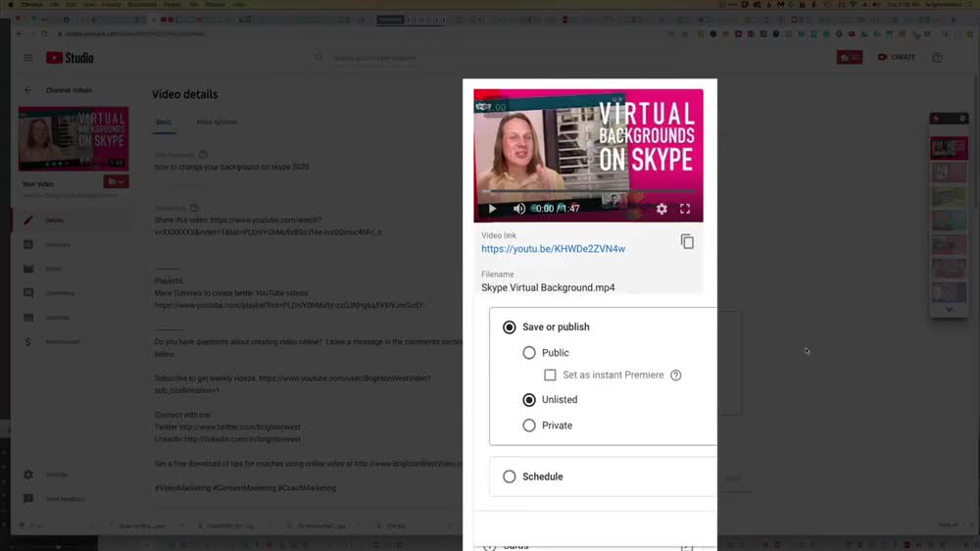
Task: Open help icon beside instant Premiere
Action: point(675,376)
